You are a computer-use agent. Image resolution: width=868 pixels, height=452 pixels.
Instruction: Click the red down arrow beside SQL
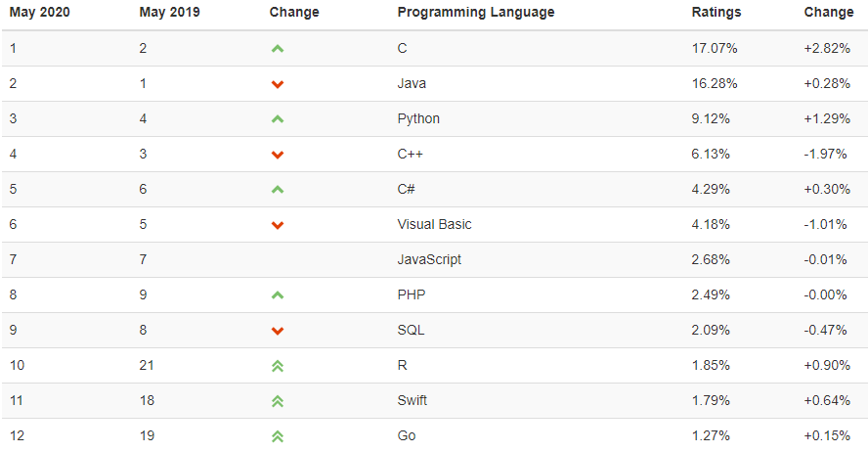pyautogui.click(x=277, y=331)
